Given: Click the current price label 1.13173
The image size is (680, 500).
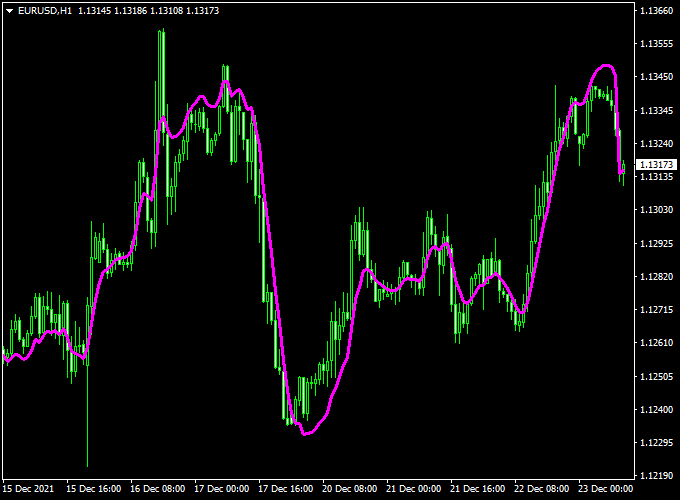Looking at the screenshot, I should [657, 165].
